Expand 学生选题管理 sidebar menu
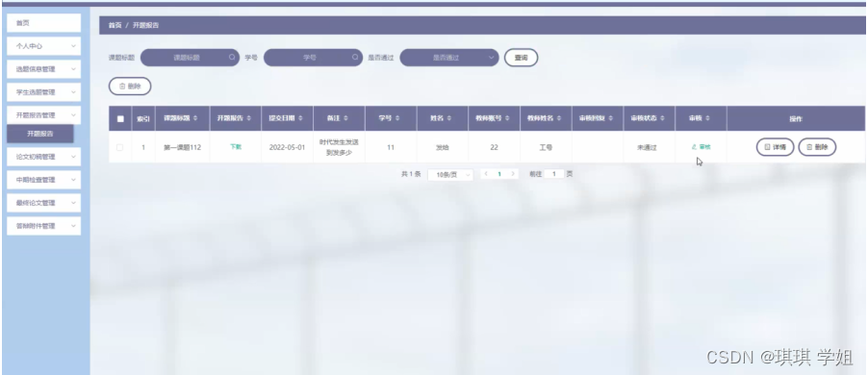This screenshot has height=375, width=868. pyautogui.click(x=43, y=92)
